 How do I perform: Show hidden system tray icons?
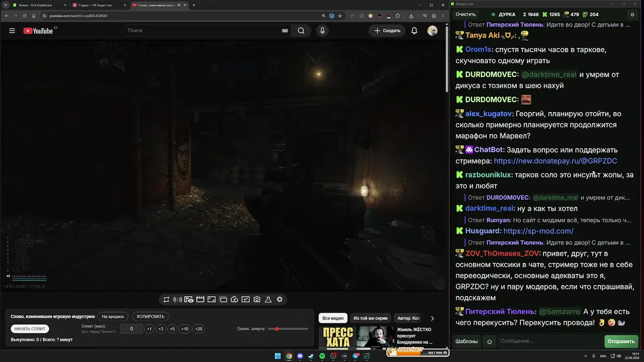pyautogui.click(x=587, y=356)
